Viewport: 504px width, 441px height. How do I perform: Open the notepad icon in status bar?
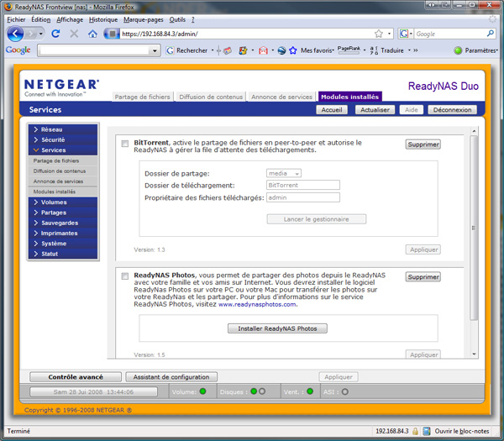tap(427, 431)
